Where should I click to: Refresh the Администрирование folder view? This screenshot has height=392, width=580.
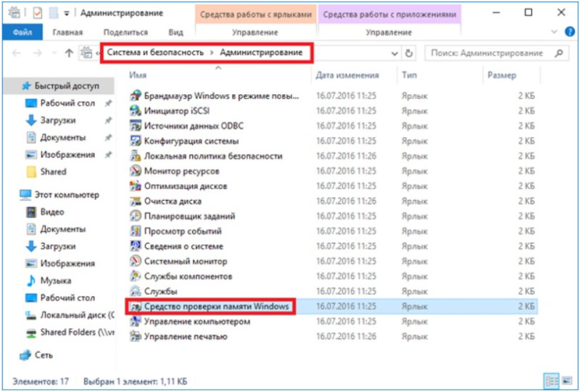(x=409, y=53)
